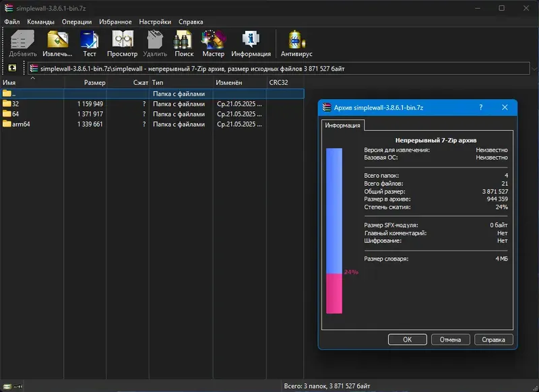Sort by the Имя column header
This screenshot has height=392, width=539.
tap(32, 82)
